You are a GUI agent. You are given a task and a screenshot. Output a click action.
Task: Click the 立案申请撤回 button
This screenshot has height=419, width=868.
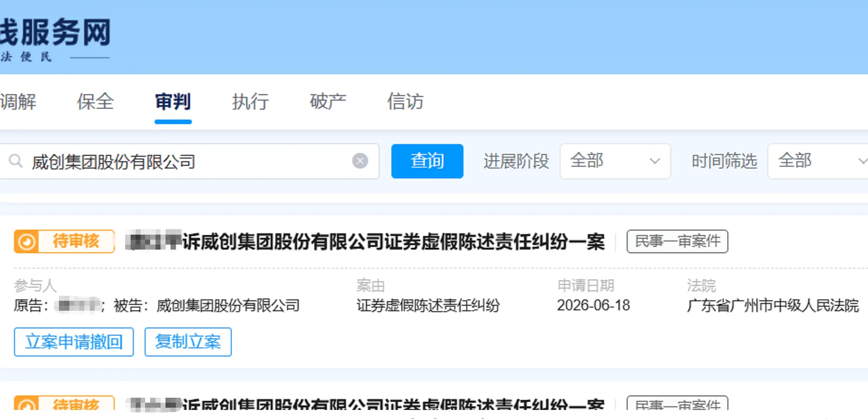click(x=74, y=342)
